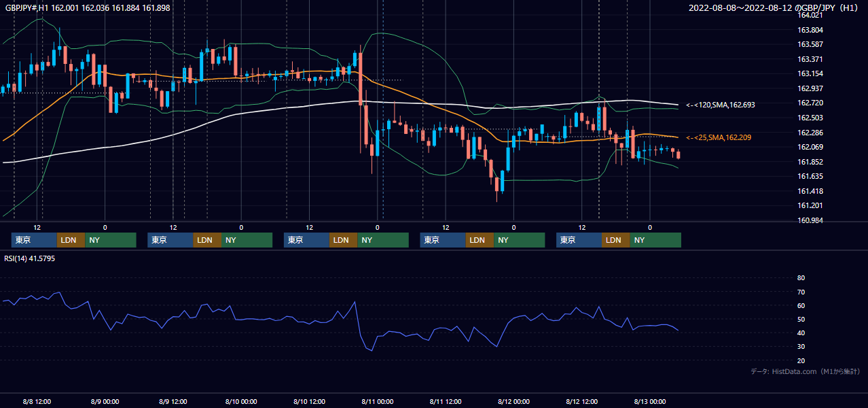Select the LDN session block for August 9
The width and height of the screenshot is (868, 408).
click(x=207, y=240)
